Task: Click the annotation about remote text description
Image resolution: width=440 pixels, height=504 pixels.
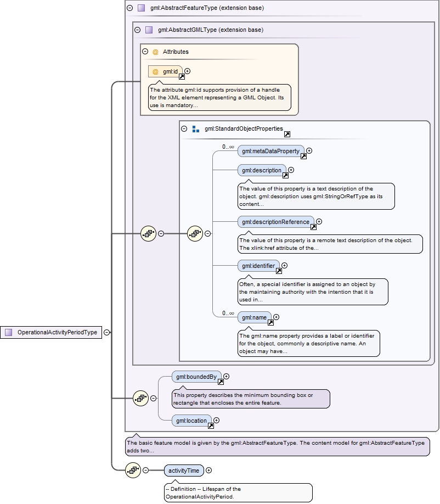Action: [330, 244]
